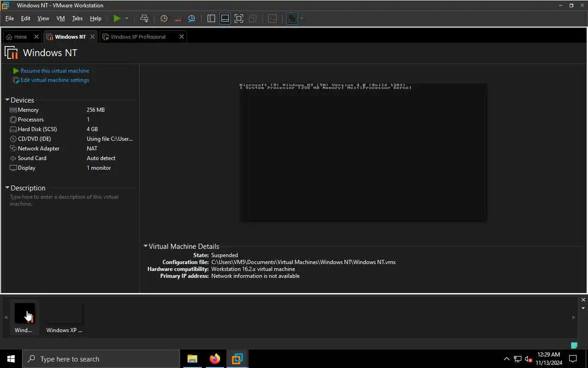Image resolution: width=588 pixels, height=368 pixels.
Task: Take a snapshot with the clock icon
Action: [x=164, y=18]
